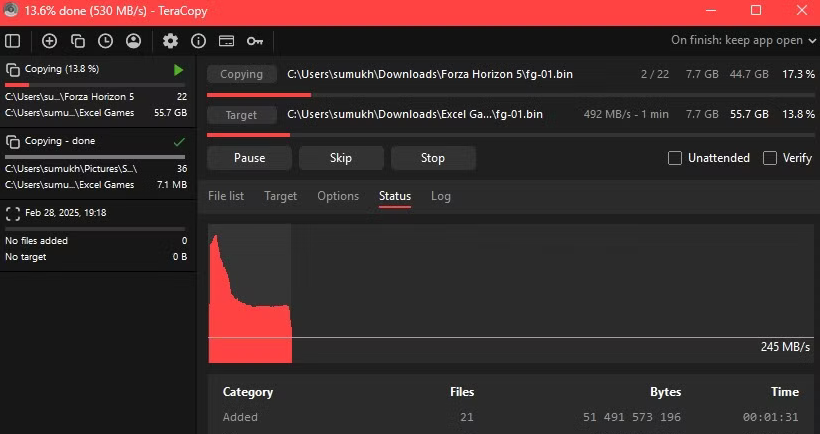Click the empty job frame icon by Feb 28

point(13,213)
